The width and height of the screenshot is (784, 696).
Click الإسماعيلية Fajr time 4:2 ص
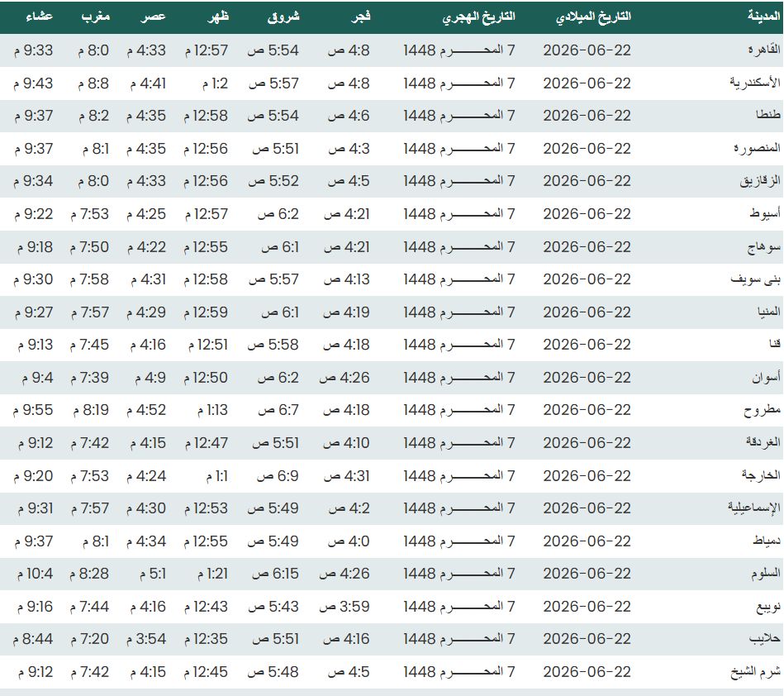tap(349, 508)
